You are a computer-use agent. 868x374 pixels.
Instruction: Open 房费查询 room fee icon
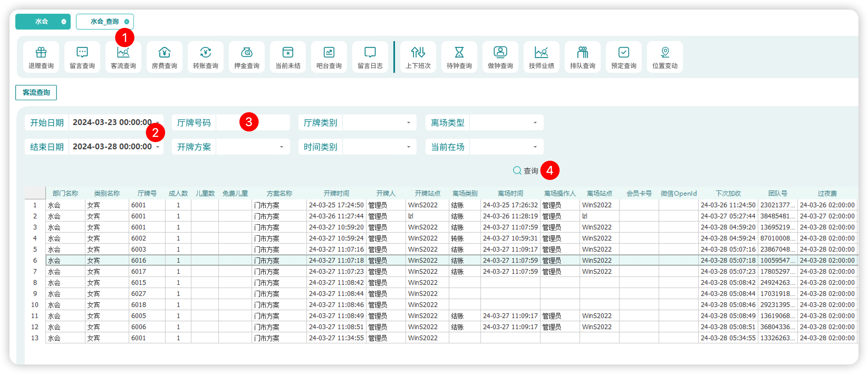coord(165,57)
